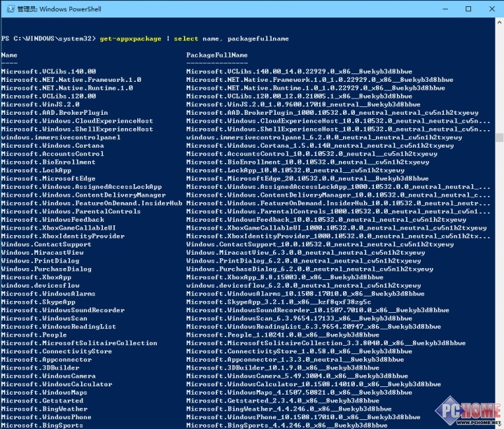
Task: Click Microsoft.MicrosoftSolitaireCollection name entry
Action: 79,343
